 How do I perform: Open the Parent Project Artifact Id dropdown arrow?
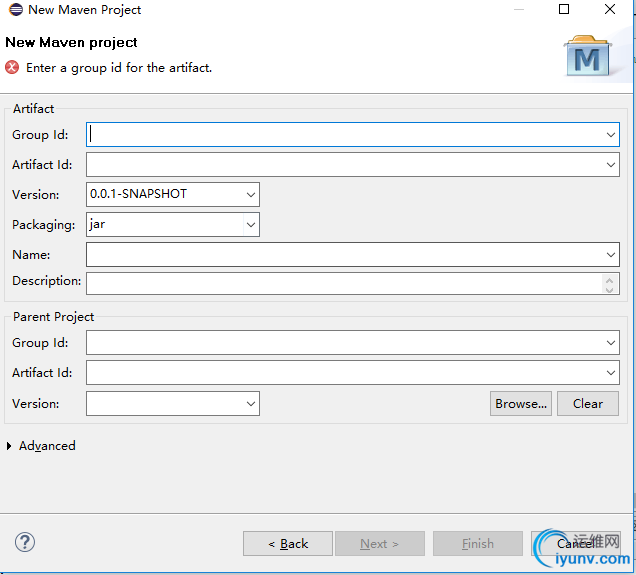tap(611, 373)
